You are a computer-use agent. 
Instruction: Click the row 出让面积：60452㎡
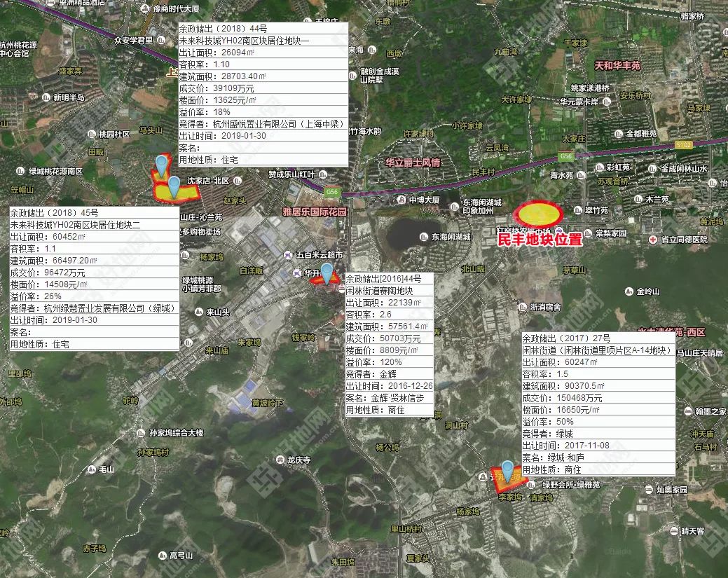point(95,237)
